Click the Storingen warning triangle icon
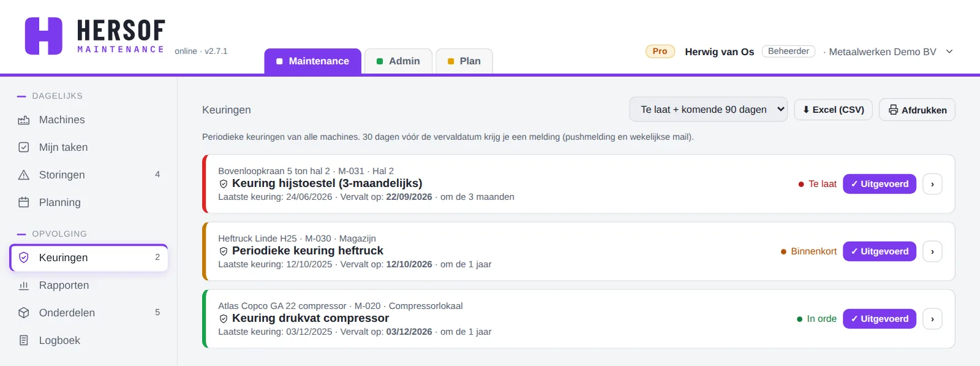 [x=24, y=175]
